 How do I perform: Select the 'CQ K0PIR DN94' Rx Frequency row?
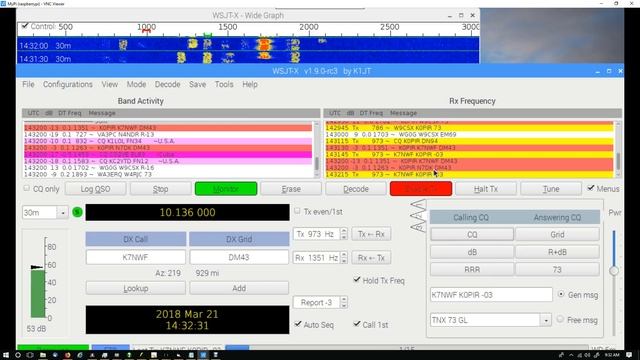[x=469, y=141]
